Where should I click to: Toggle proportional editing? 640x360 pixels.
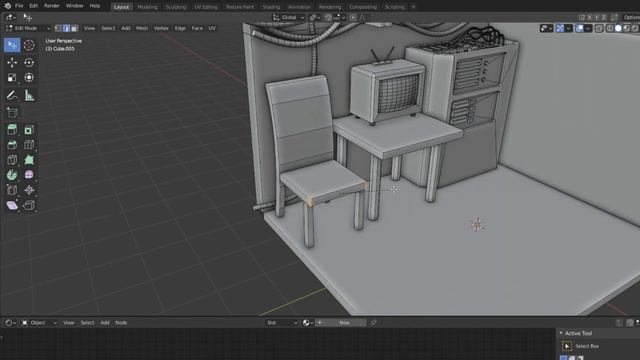click(x=353, y=17)
